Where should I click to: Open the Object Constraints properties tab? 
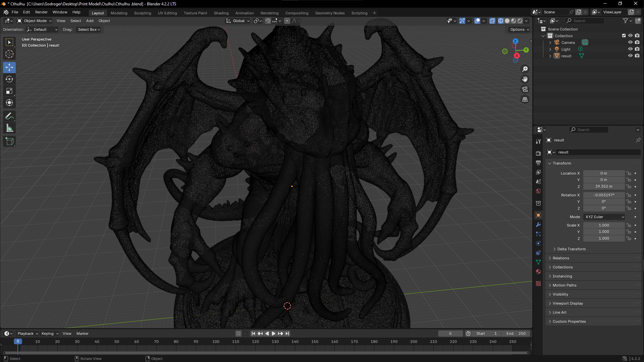click(x=538, y=253)
